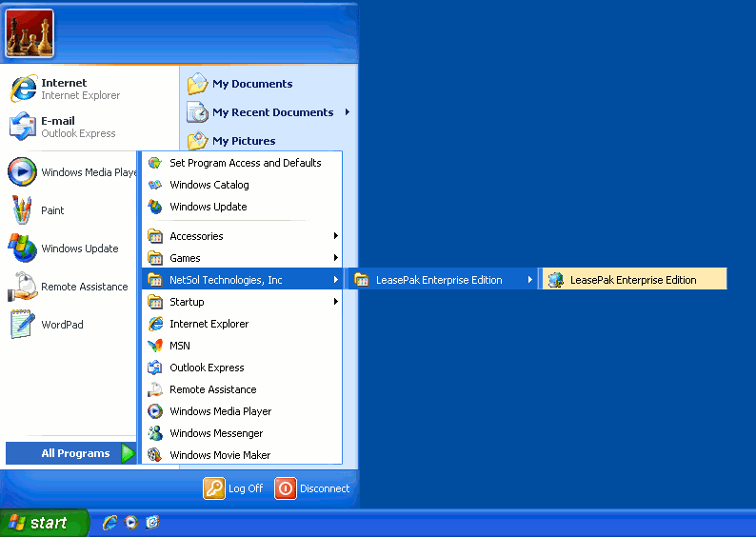Click the chess user account picture

click(30, 33)
